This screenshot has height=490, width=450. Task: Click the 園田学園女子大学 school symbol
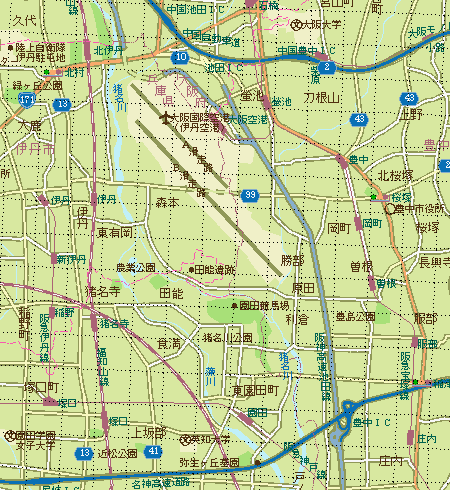(10, 435)
